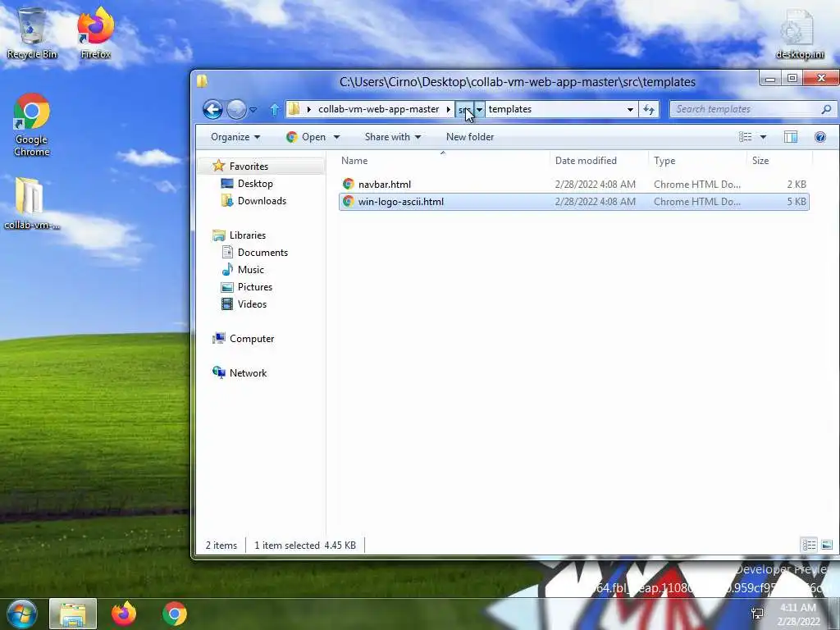Viewport: 840px width, 630px height.
Task: Click network icon in system tray
Action: point(757,614)
